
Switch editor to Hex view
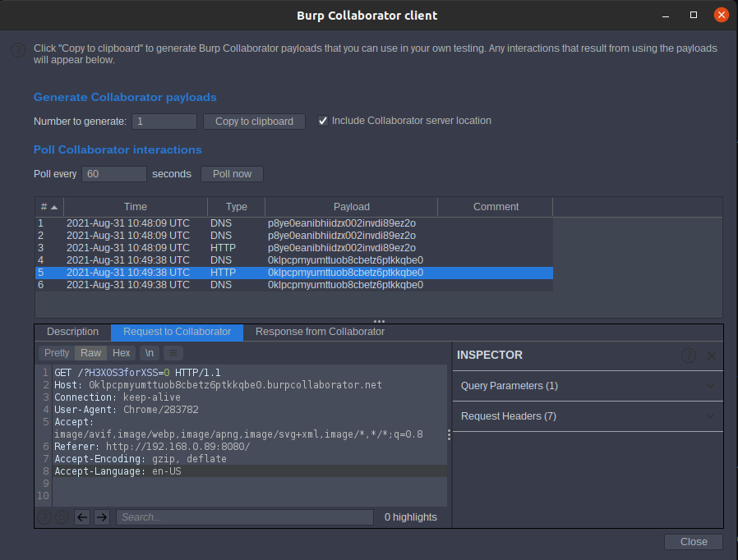click(x=121, y=353)
